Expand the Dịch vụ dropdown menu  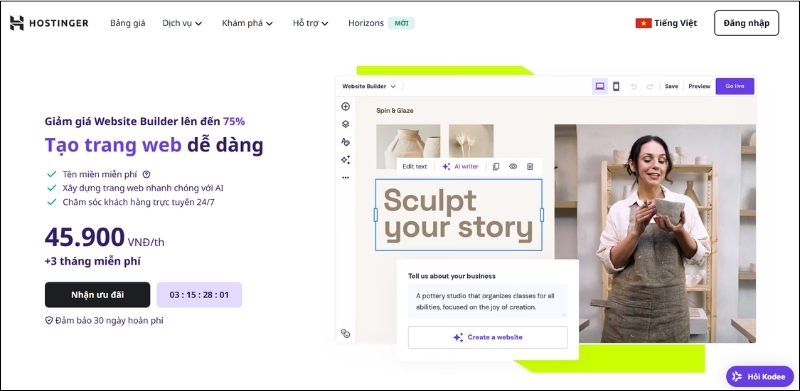click(x=182, y=23)
